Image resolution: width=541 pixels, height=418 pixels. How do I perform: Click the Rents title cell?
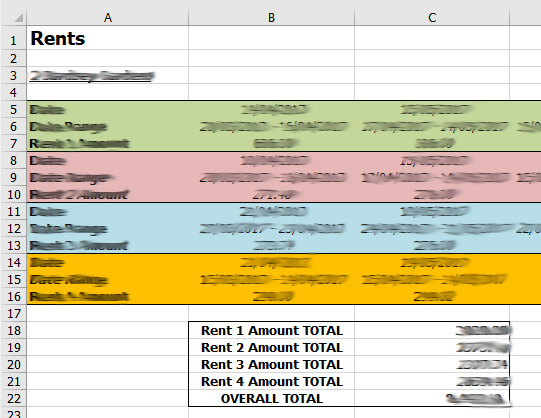[x=108, y=38]
